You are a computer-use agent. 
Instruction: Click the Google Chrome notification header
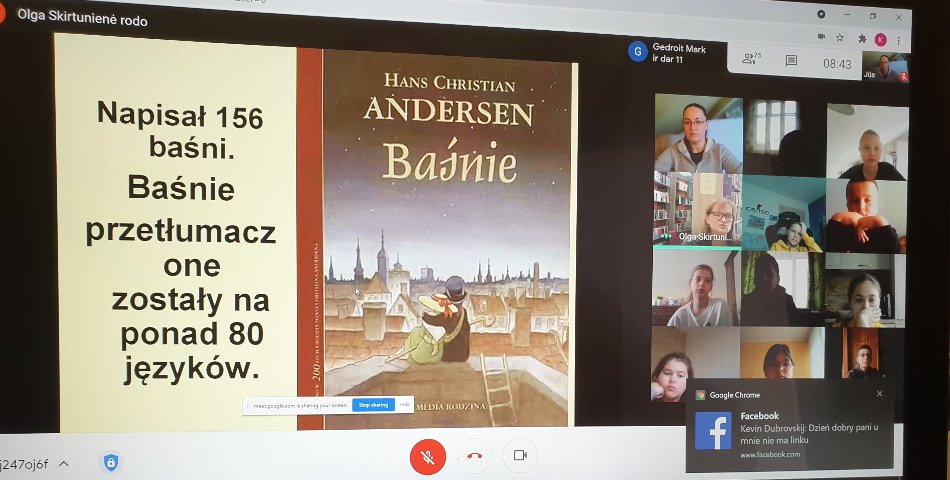pyautogui.click(x=728, y=395)
